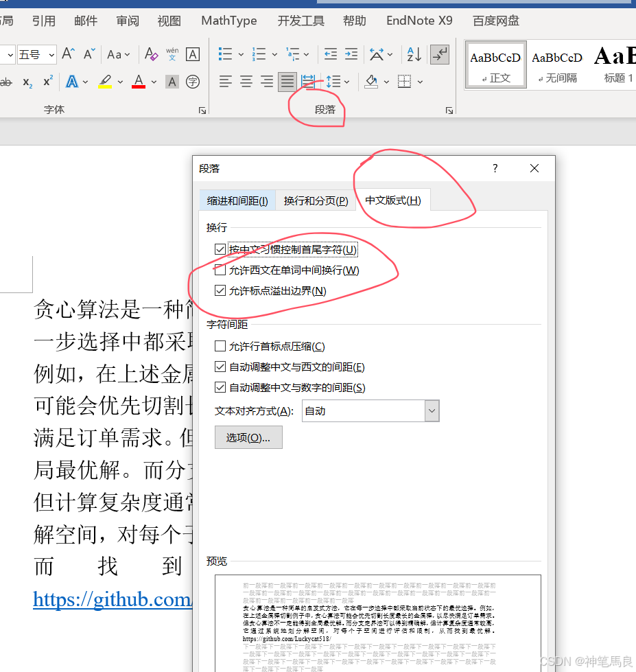
Task: Open the MathType ribbon tab
Action: pyautogui.click(x=229, y=21)
